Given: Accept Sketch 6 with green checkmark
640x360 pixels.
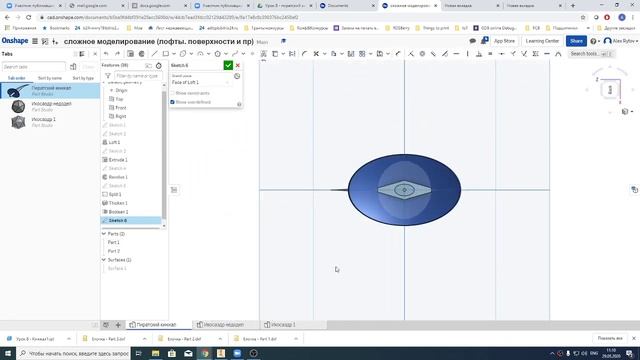Looking at the screenshot, I should point(228,65).
